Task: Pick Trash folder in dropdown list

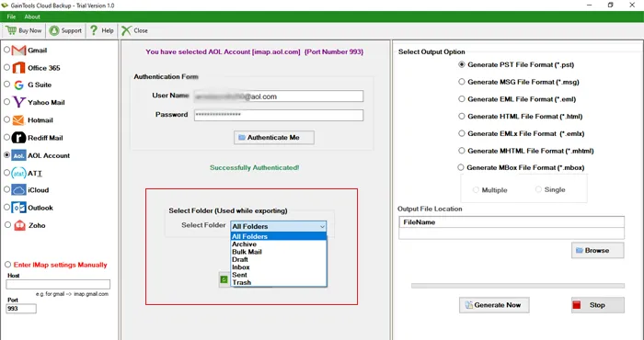Action: [x=279, y=283]
